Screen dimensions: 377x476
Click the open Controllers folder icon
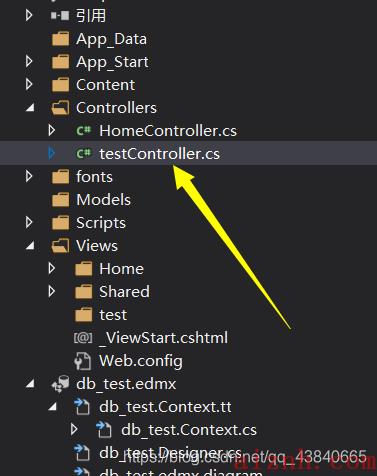pos(61,108)
